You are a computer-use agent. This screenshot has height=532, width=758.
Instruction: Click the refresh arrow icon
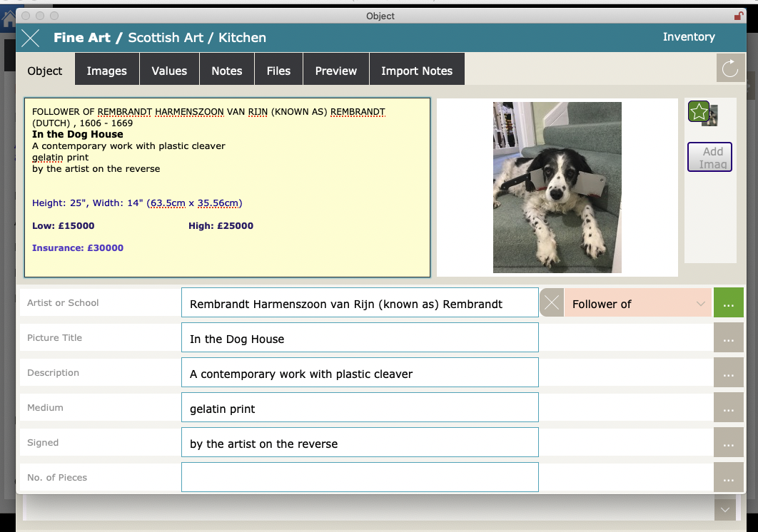[730, 68]
